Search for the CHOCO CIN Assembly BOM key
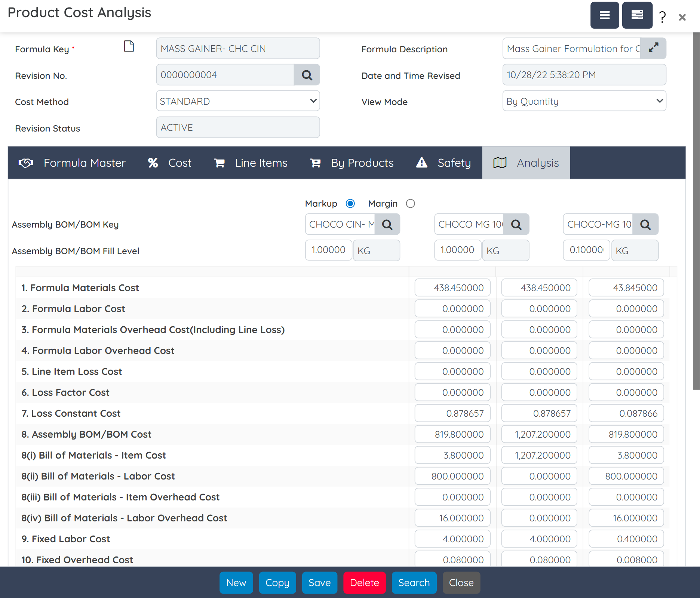 click(387, 224)
